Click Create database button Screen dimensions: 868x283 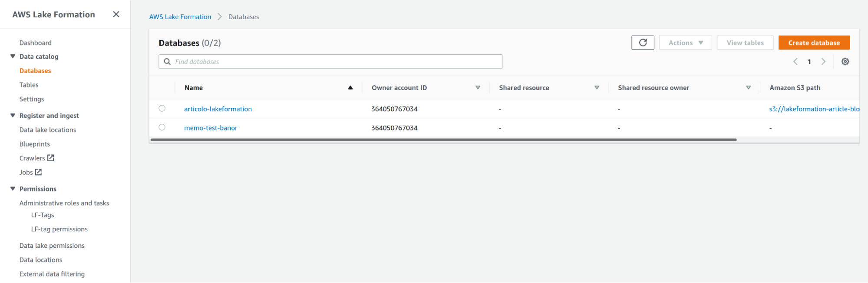coord(814,43)
